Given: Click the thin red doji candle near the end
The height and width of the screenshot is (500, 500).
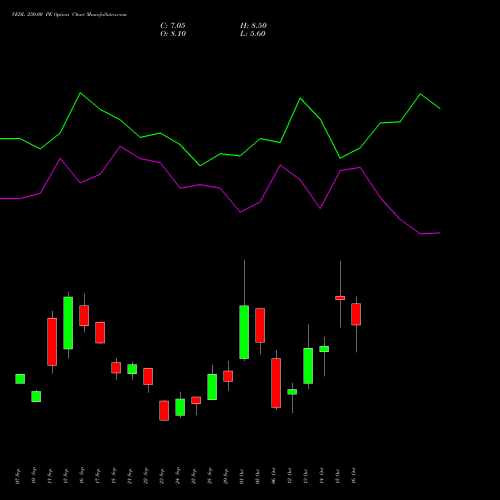Looking at the screenshot, I should point(340,298).
